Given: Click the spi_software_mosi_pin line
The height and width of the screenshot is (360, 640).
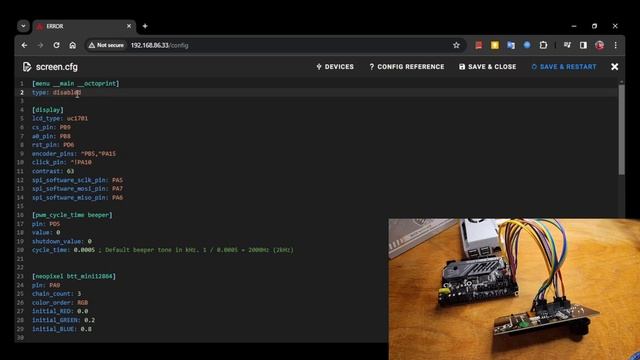Looking at the screenshot, I should click(78, 189).
